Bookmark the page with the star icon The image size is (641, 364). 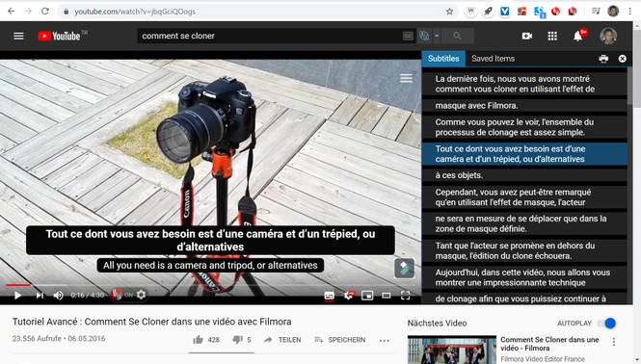(x=450, y=12)
